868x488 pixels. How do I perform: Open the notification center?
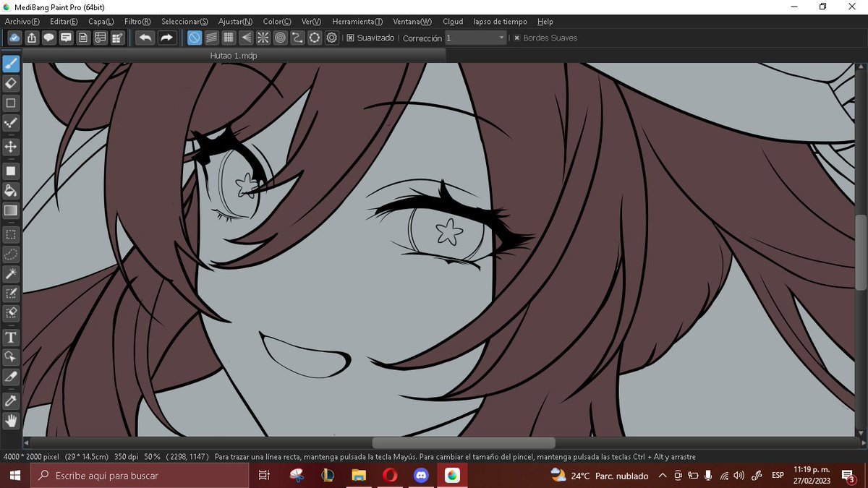tap(849, 476)
